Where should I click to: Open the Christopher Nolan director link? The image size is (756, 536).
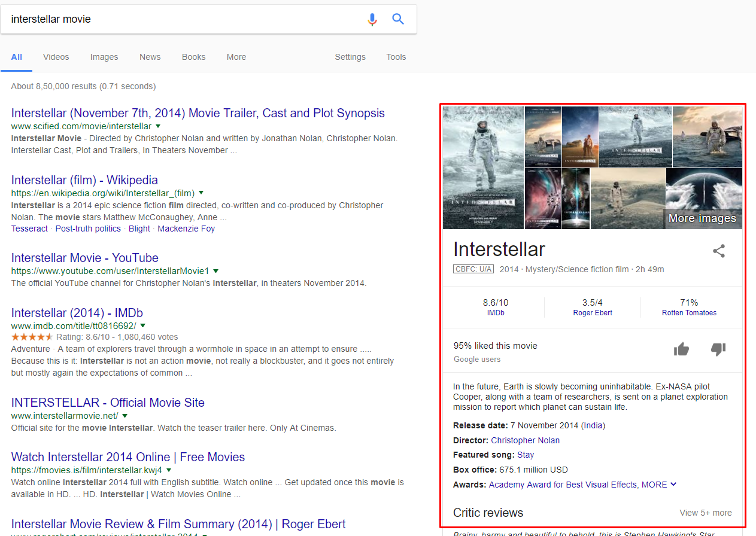pyautogui.click(x=526, y=440)
